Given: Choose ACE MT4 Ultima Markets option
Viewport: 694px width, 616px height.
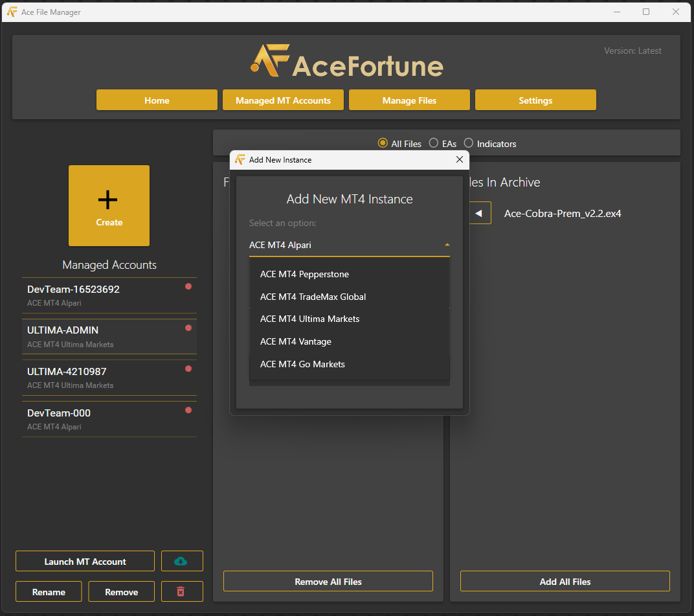Looking at the screenshot, I should tap(349, 319).
